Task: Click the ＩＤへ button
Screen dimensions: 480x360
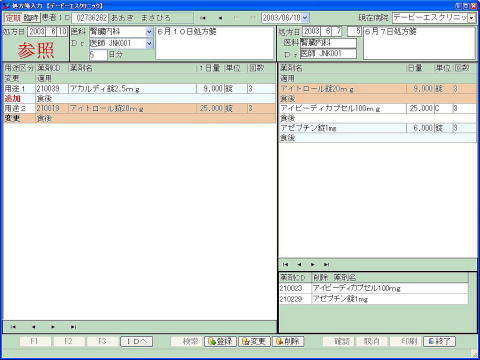Action: click(136, 341)
